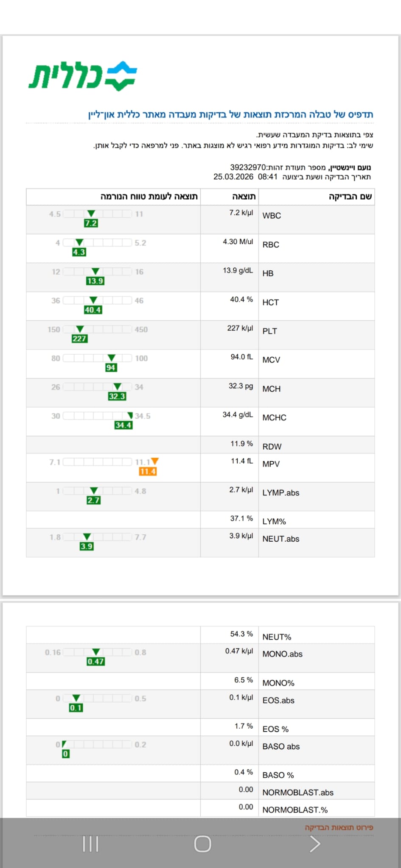Viewport: 401px width, 868px height.
Task: Select the RDW test row name
Action: [x=272, y=446]
